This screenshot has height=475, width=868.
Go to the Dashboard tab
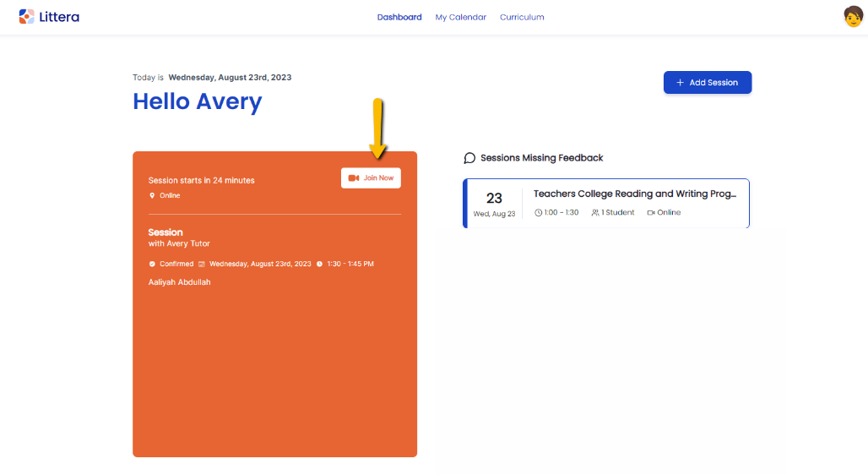coord(399,17)
